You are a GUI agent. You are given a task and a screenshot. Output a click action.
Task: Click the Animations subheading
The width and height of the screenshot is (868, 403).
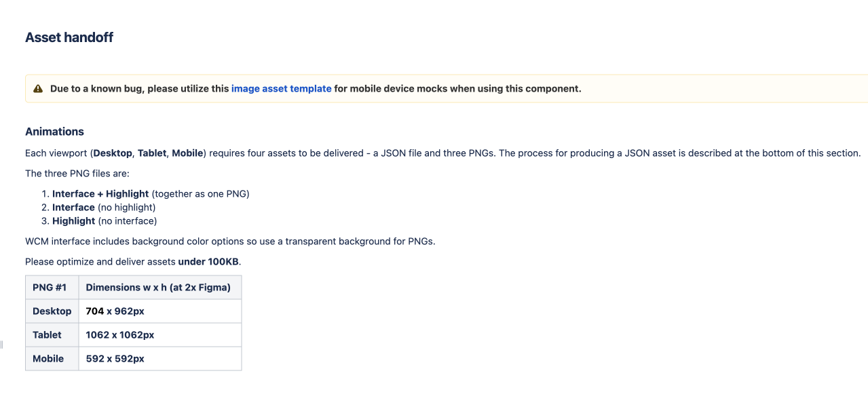54,132
